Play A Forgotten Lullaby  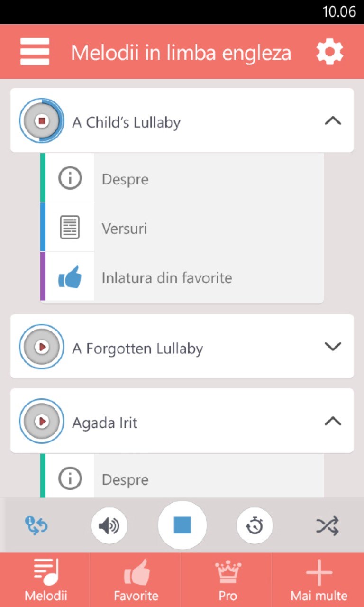pyautogui.click(x=42, y=347)
